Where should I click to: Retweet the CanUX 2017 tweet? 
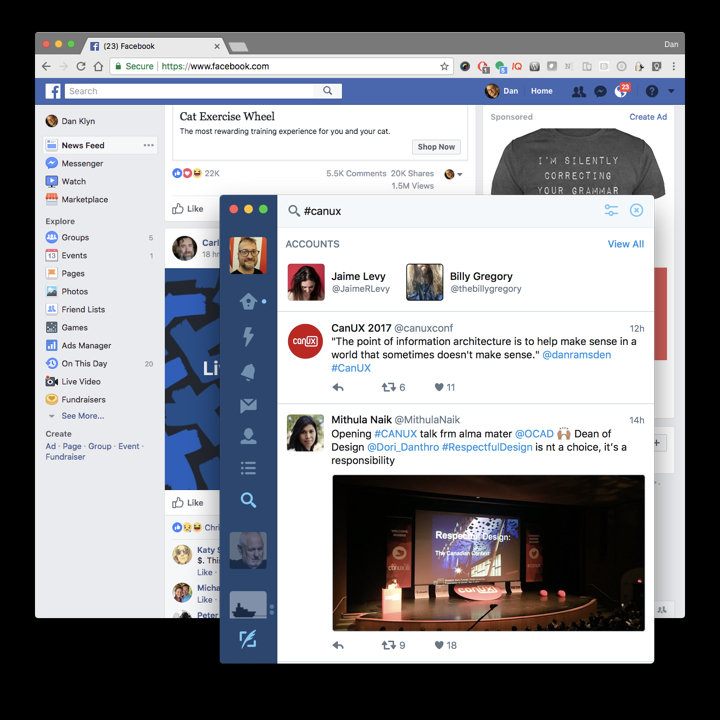coord(388,387)
